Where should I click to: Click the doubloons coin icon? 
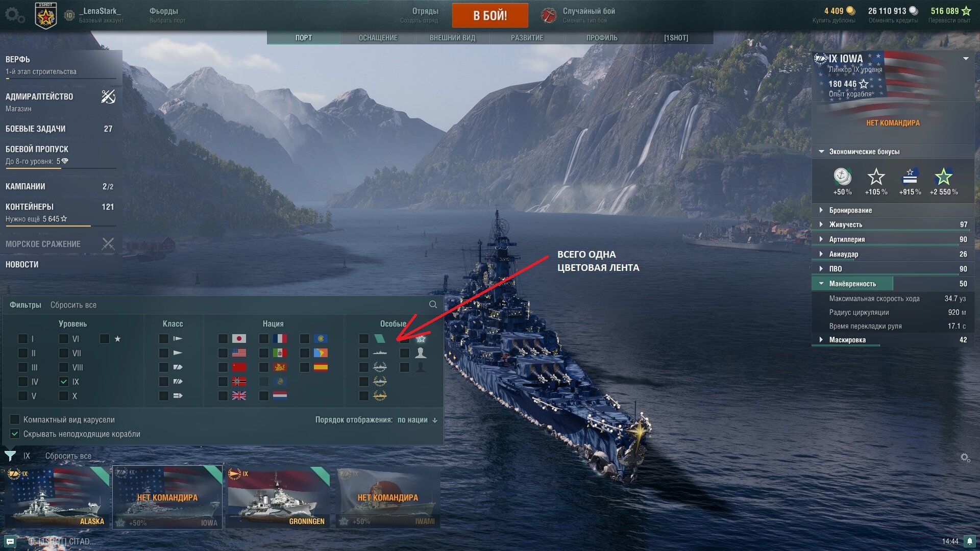[x=851, y=11]
